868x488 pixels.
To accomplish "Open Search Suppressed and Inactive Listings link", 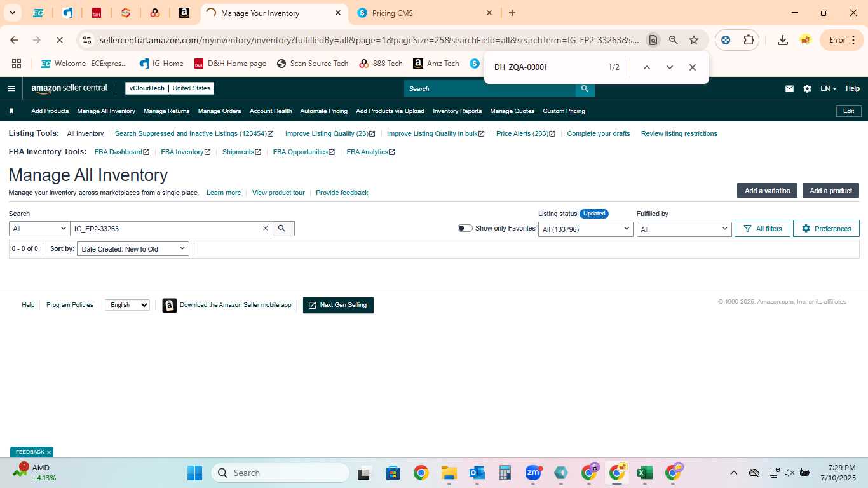I will pyautogui.click(x=194, y=133).
